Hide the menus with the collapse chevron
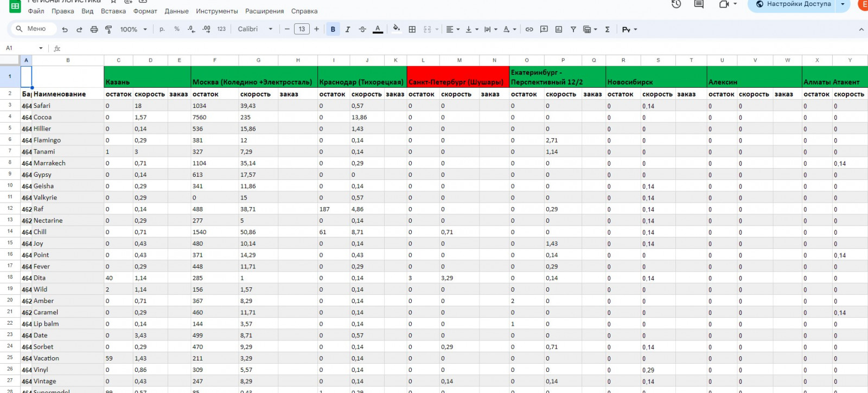The height and width of the screenshot is (393, 868). (861, 29)
